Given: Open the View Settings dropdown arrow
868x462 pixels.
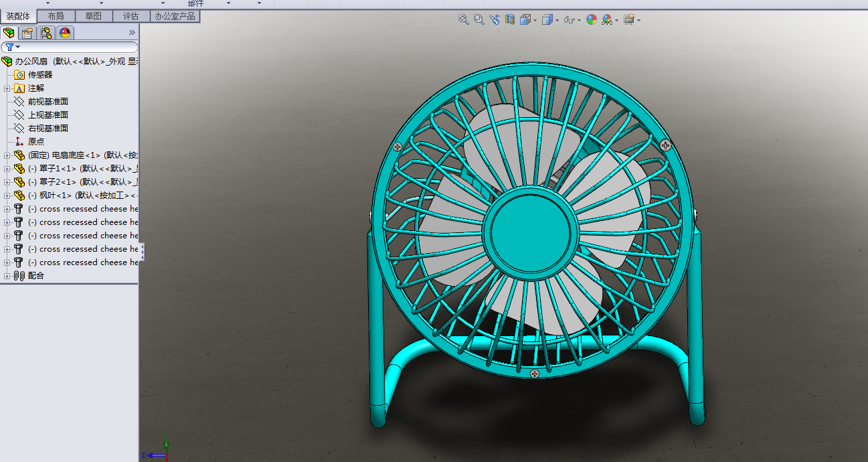Looking at the screenshot, I should 638,21.
